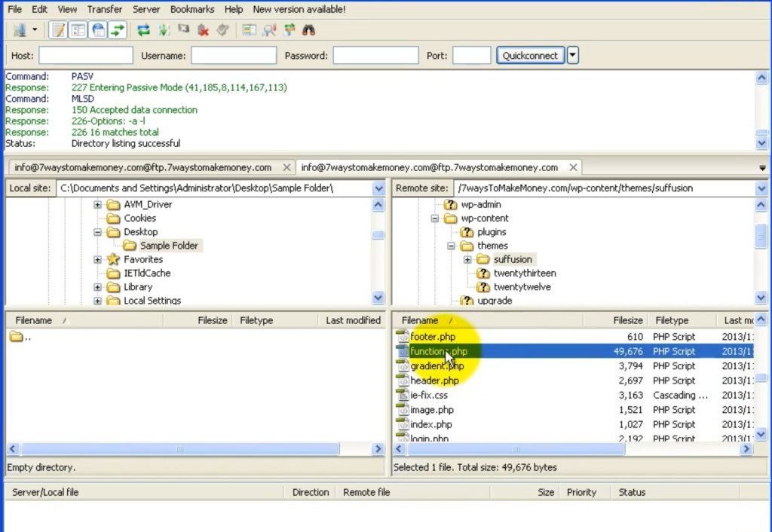
Task: Click the reconnect to server icon
Action: pos(222,30)
